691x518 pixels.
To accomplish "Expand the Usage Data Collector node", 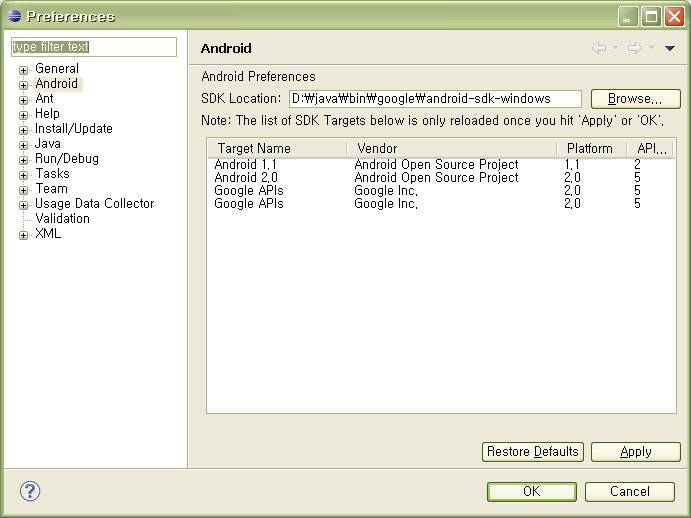I will (23, 205).
